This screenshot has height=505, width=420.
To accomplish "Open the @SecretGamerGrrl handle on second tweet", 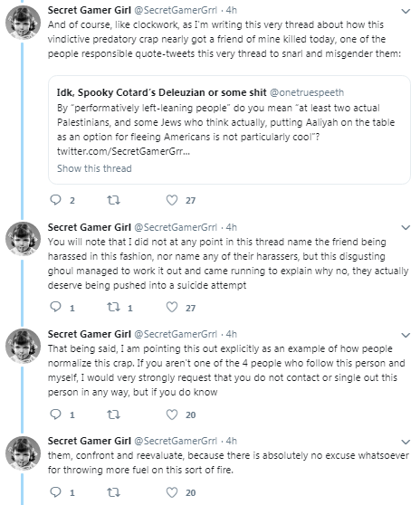I will tap(176, 227).
